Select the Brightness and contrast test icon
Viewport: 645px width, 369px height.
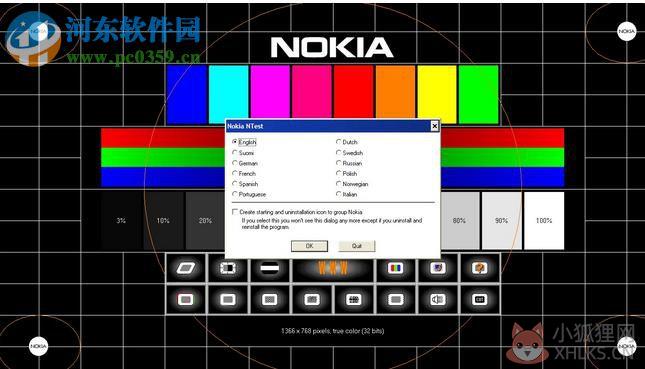[227, 268]
